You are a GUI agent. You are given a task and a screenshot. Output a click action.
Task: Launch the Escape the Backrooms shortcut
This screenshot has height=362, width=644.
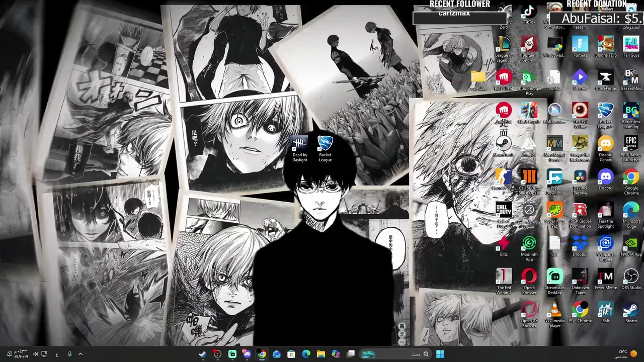[x=580, y=148]
